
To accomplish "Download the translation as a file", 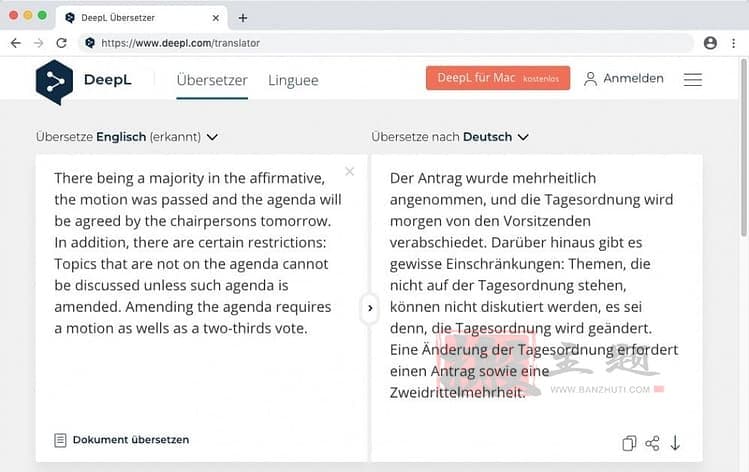I will pos(675,443).
